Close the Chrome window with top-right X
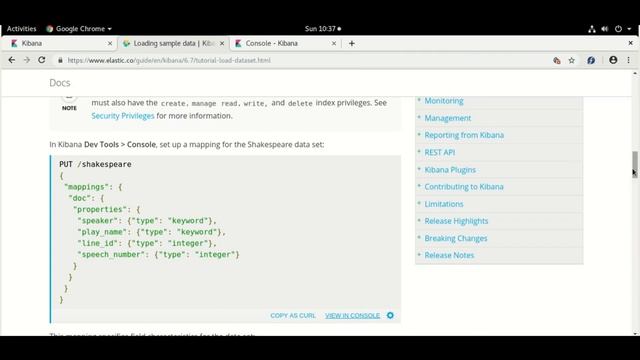 (630, 43)
